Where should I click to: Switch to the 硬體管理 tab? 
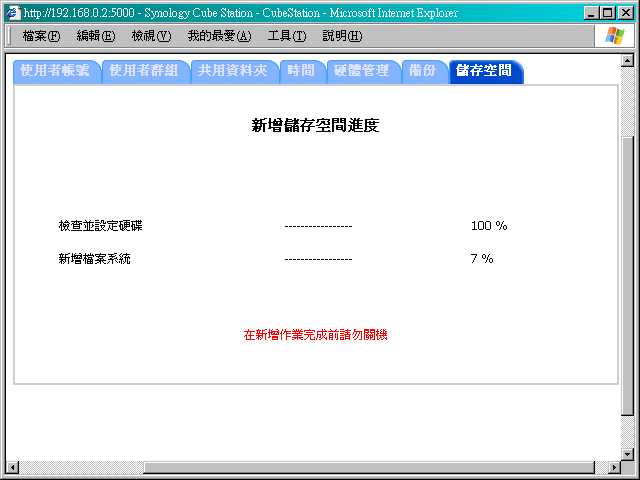(364, 72)
